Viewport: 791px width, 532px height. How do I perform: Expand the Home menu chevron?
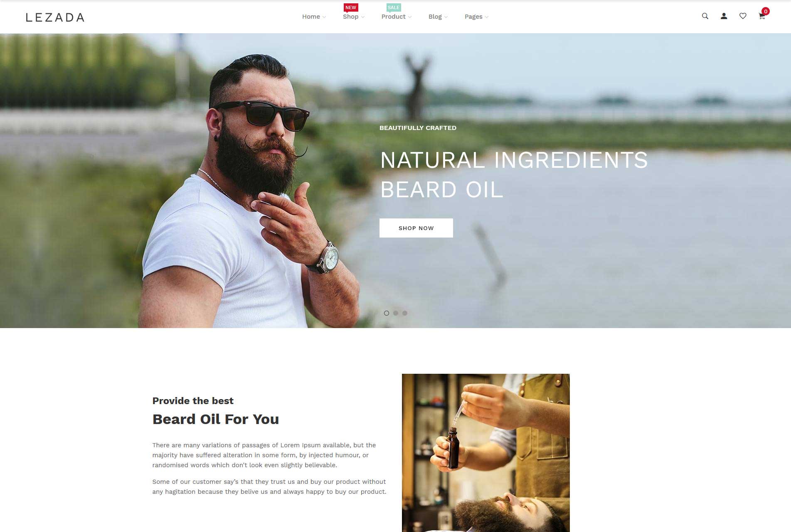pos(324,17)
